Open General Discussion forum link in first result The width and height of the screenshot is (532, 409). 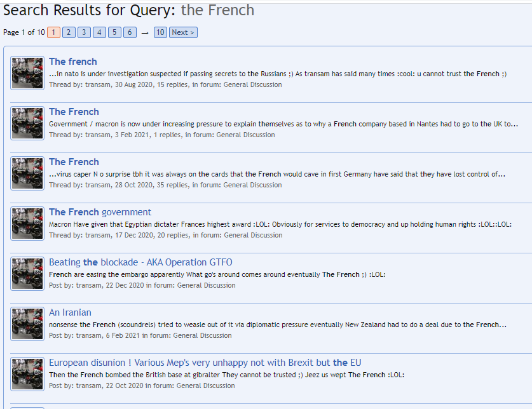point(252,84)
